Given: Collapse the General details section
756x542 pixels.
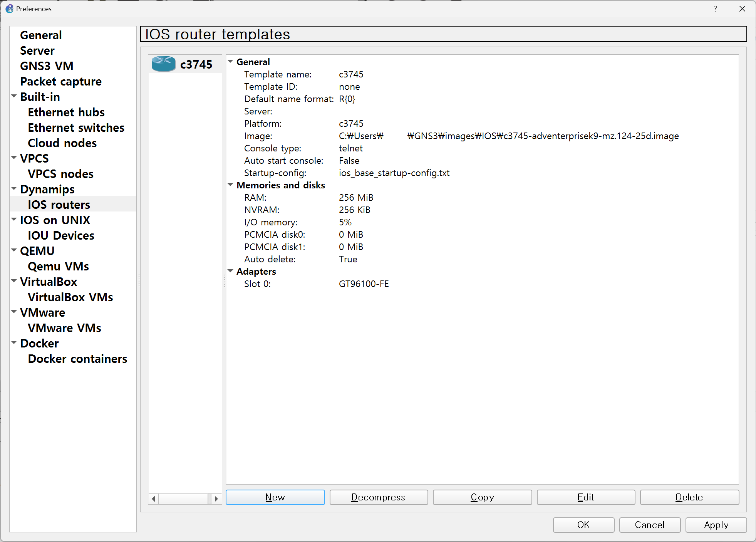Looking at the screenshot, I should [230, 62].
